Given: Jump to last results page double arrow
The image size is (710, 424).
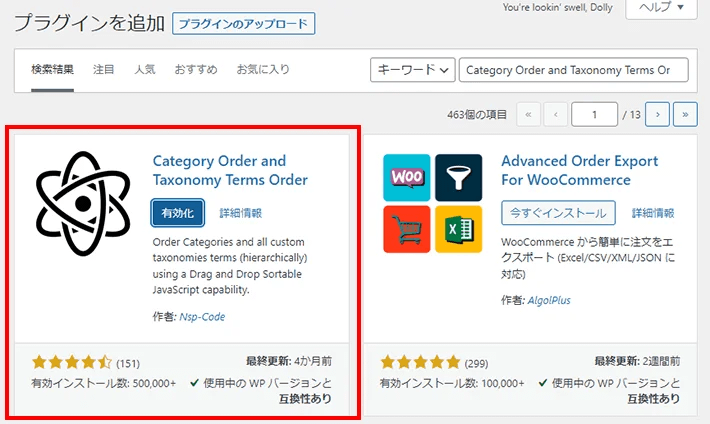Looking at the screenshot, I should (x=685, y=115).
